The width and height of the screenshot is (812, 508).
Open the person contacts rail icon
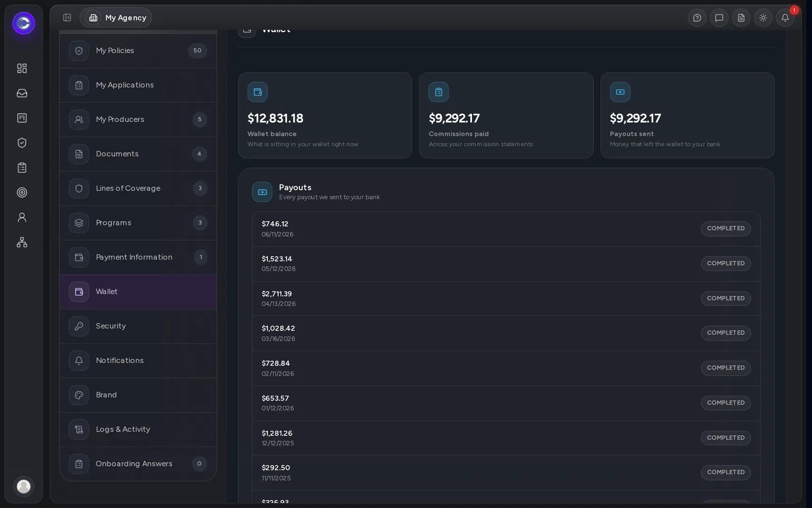point(22,217)
